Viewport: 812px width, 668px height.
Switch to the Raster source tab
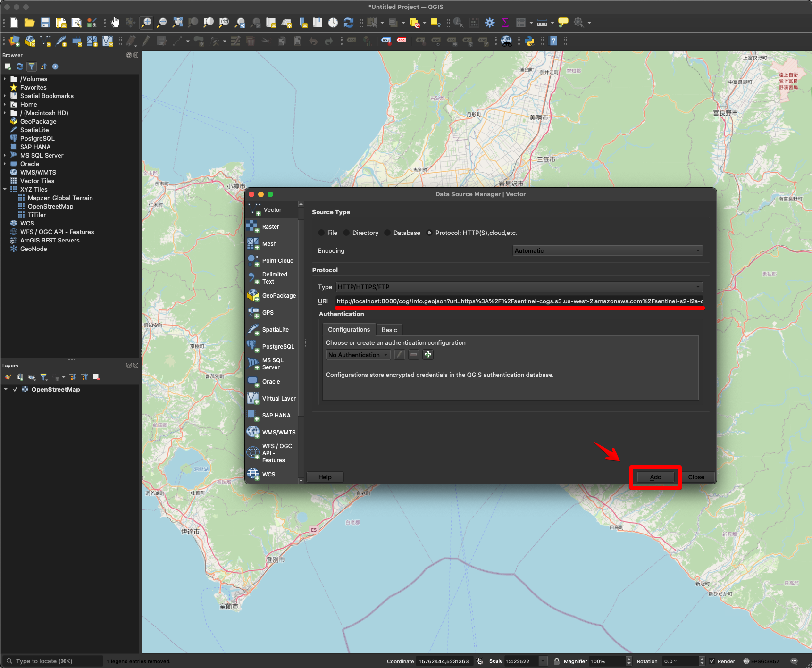point(272,227)
